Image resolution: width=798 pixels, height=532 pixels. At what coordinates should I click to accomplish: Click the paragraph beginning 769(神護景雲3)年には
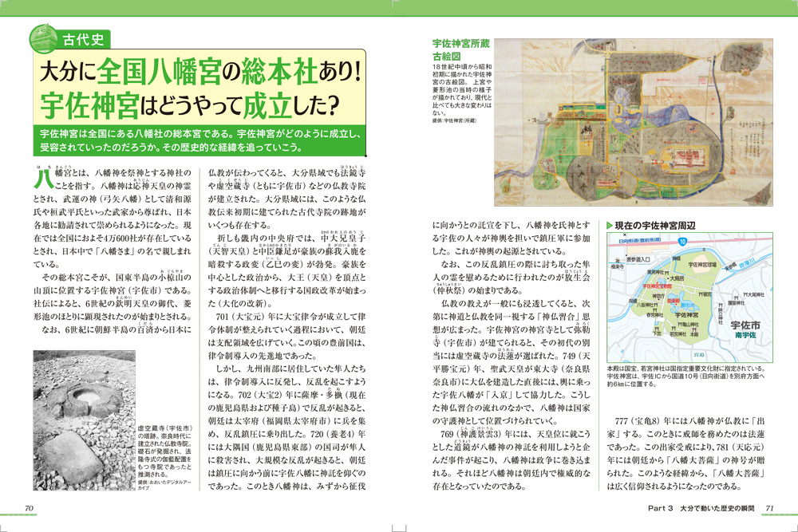click(512, 459)
